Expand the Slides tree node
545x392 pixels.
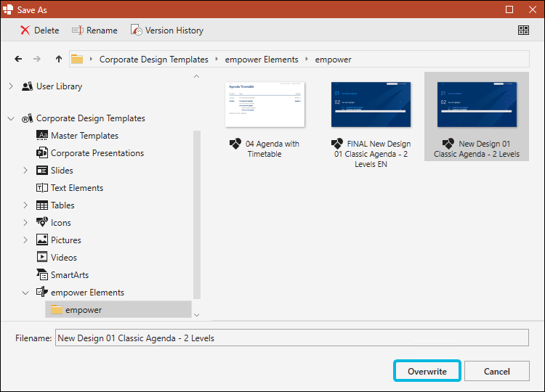(x=25, y=170)
